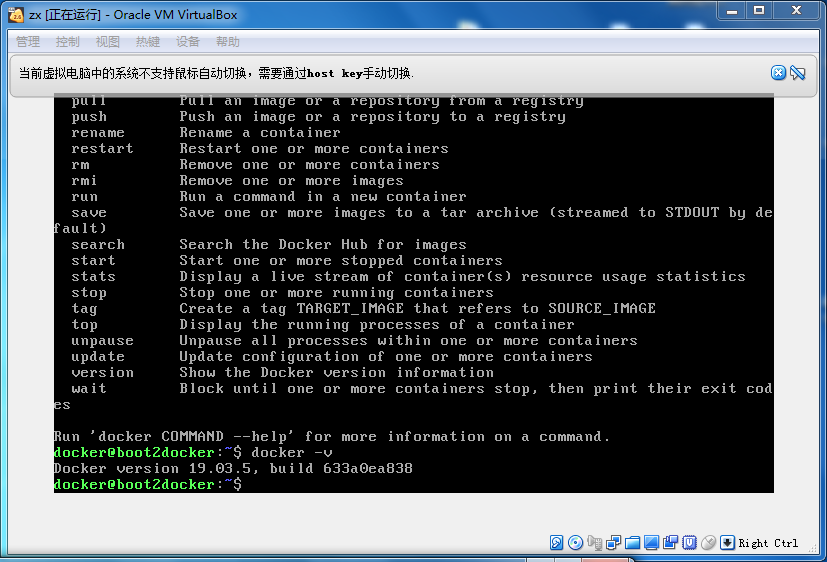Click the optical disc drive icon

click(x=575, y=542)
